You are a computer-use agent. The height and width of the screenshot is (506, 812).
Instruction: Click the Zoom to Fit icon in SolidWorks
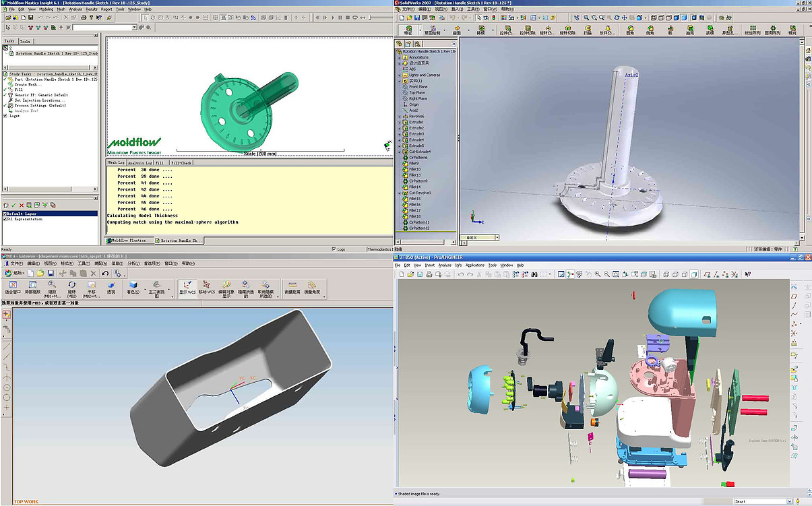(x=586, y=17)
